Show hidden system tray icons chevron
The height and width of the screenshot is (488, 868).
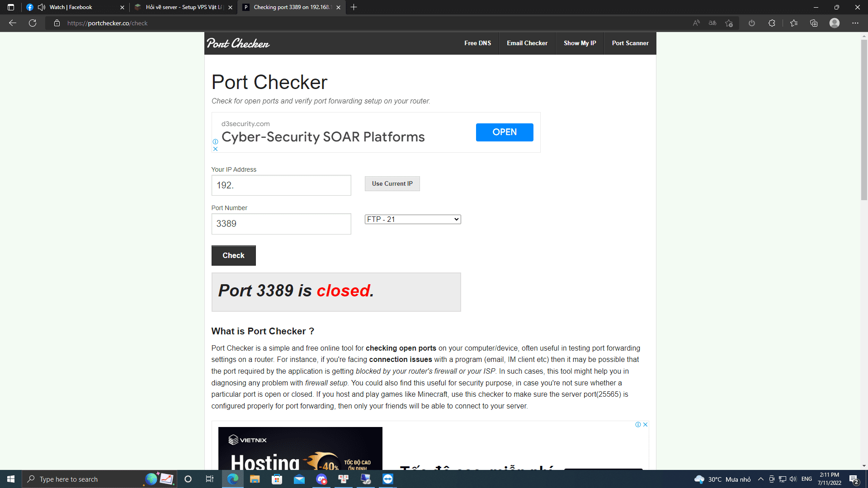click(761, 479)
